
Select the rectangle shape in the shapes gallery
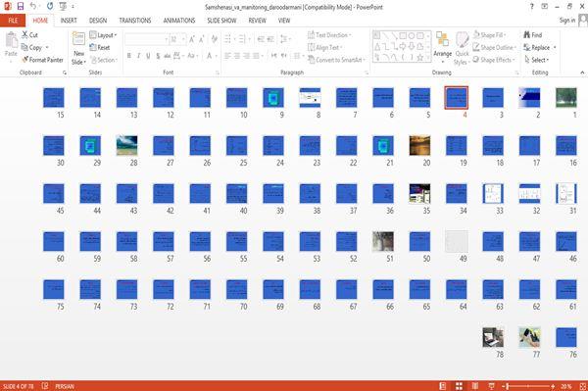[403, 36]
